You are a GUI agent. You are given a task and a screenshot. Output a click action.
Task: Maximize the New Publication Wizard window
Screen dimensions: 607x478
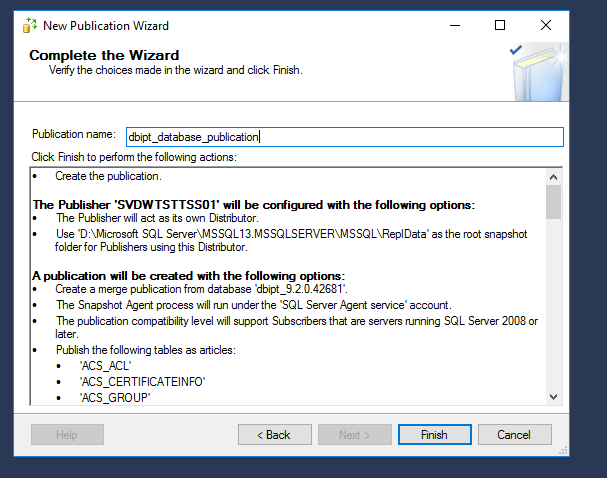(500, 26)
